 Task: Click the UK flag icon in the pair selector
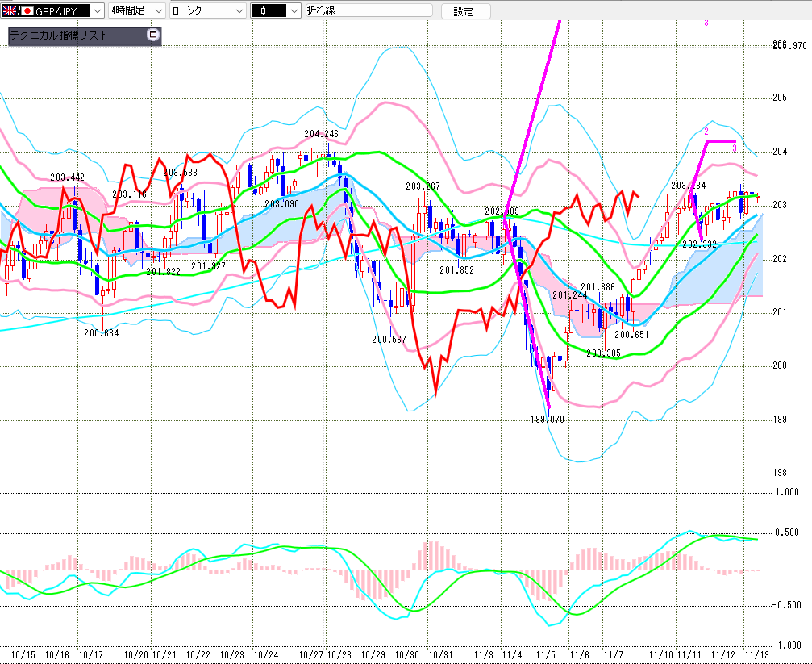[x=11, y=11]
